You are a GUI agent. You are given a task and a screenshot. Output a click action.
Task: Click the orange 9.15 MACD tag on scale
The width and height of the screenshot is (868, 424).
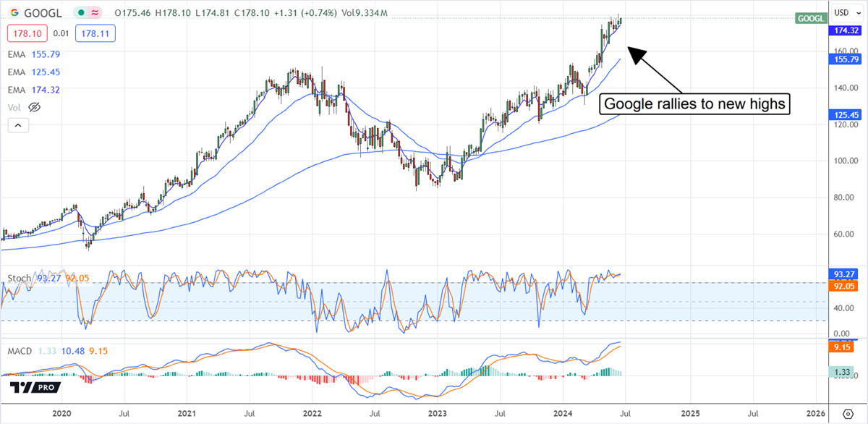coord(843,347)
